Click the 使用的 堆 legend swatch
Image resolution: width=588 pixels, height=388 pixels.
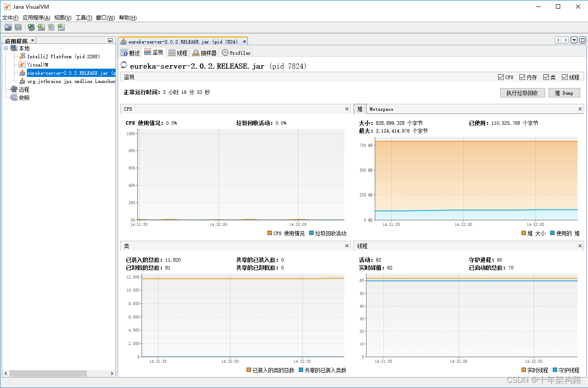coord(552,233)
